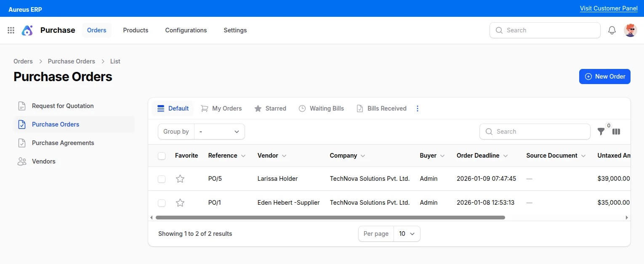The width and height of the screenshot is (644, 264).
Task: Sort by Order Deadline column
Action: point(482,156)
